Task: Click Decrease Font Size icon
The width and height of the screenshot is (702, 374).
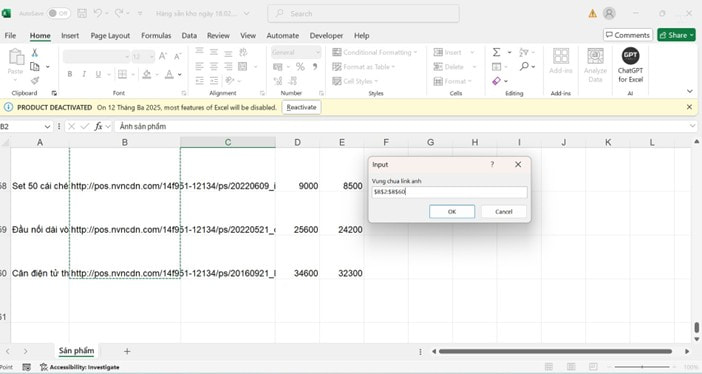Action: (x=177, y=56)
